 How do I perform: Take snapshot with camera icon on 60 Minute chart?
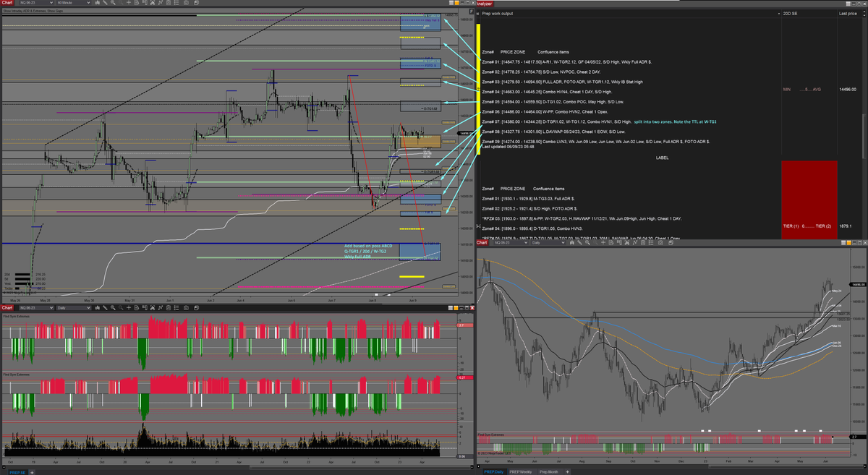186,3
